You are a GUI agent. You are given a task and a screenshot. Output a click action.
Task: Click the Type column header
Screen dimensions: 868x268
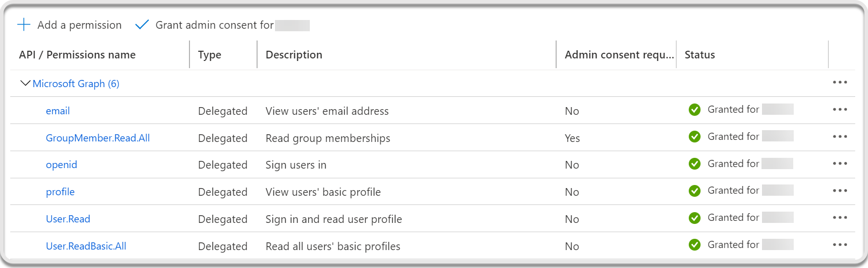click(x=209, y=55)
